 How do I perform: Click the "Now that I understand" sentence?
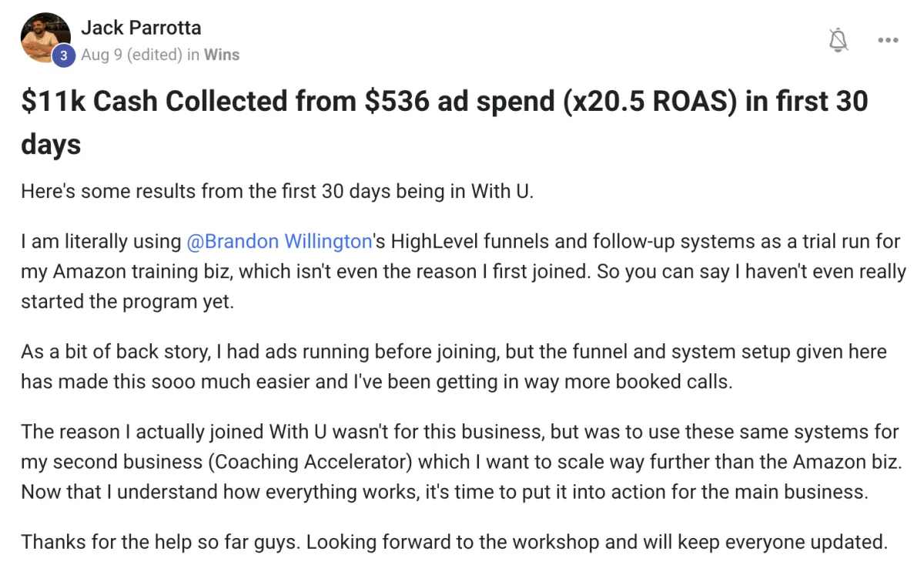click(x=231, y=492)
